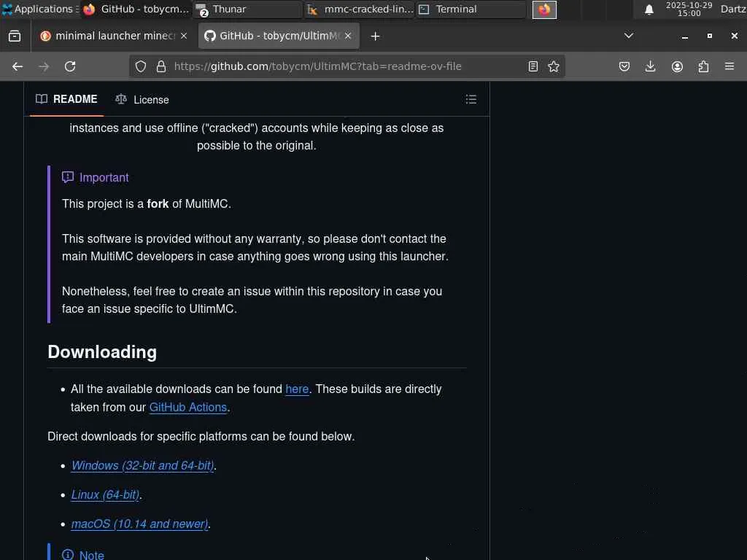Image resolution: width=747 pixels, height=560 pixels.
Task: Open the extensions puzzle icon
Action: tap(703, 66)
